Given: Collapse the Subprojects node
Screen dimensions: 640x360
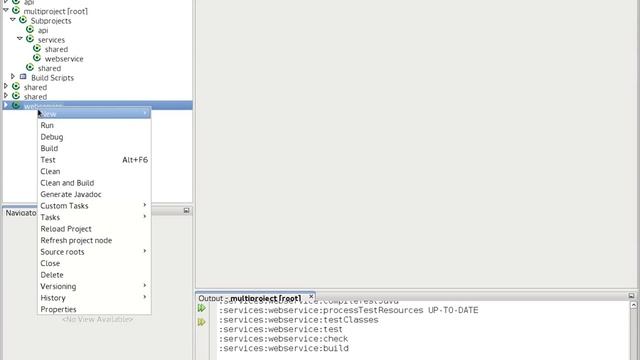Looking at the screenshot, I should (x=13, y=20).
